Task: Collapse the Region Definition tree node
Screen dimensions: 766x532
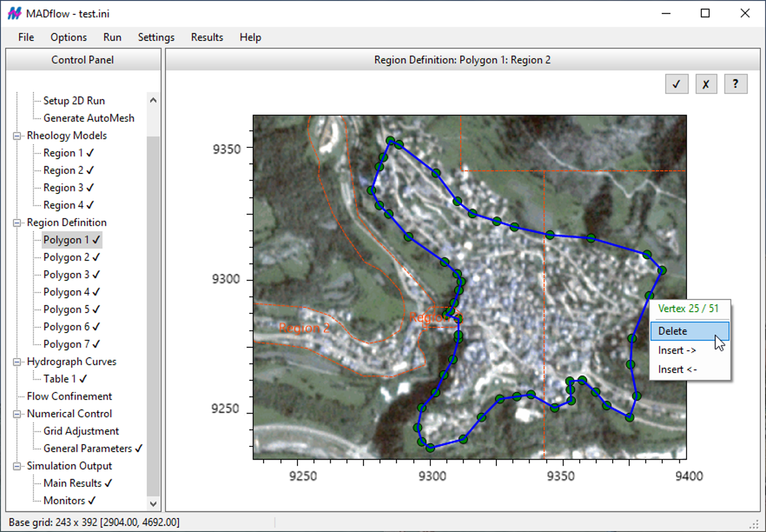Action: (x=17, y=223)
